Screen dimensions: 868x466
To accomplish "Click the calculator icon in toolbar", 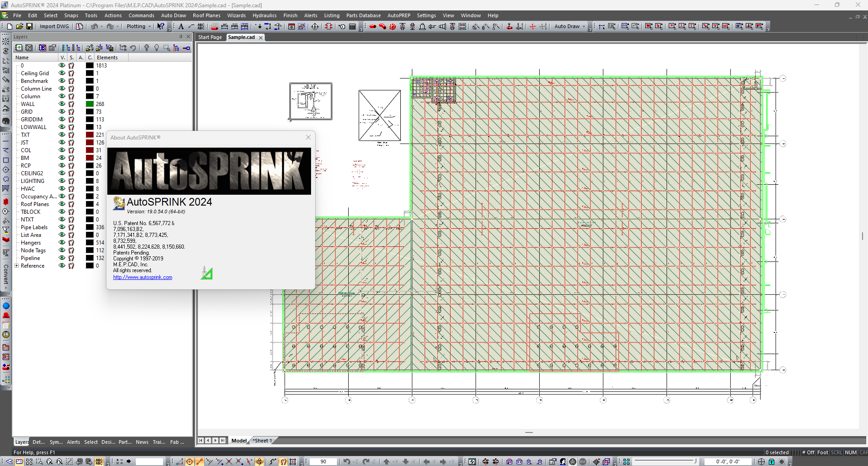I will (x=352, y=26).
